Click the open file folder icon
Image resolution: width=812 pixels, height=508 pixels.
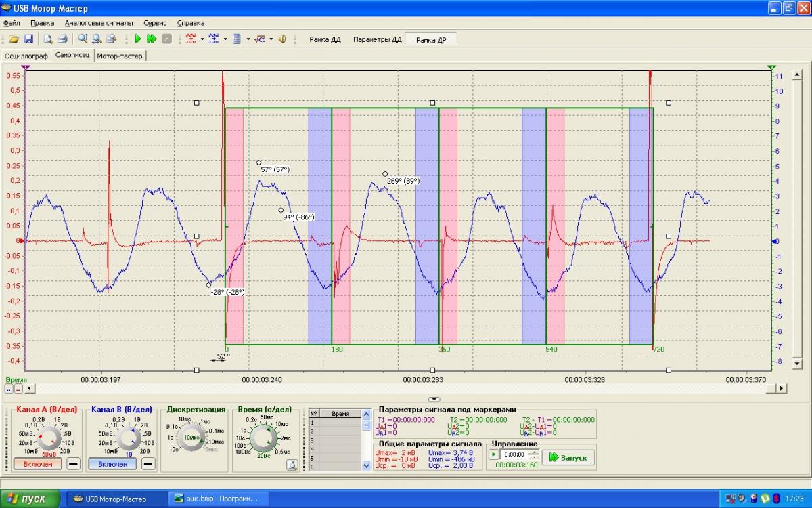coord(14,39)
